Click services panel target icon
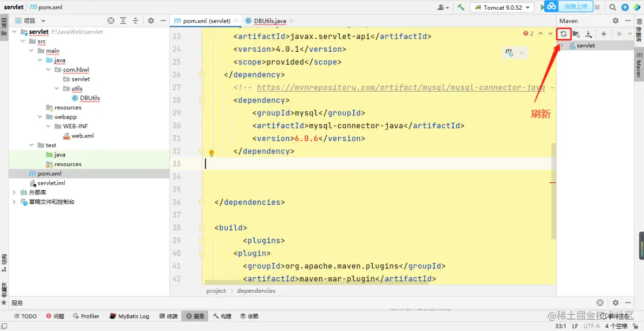The image size is (644, 331). [600, 302]
